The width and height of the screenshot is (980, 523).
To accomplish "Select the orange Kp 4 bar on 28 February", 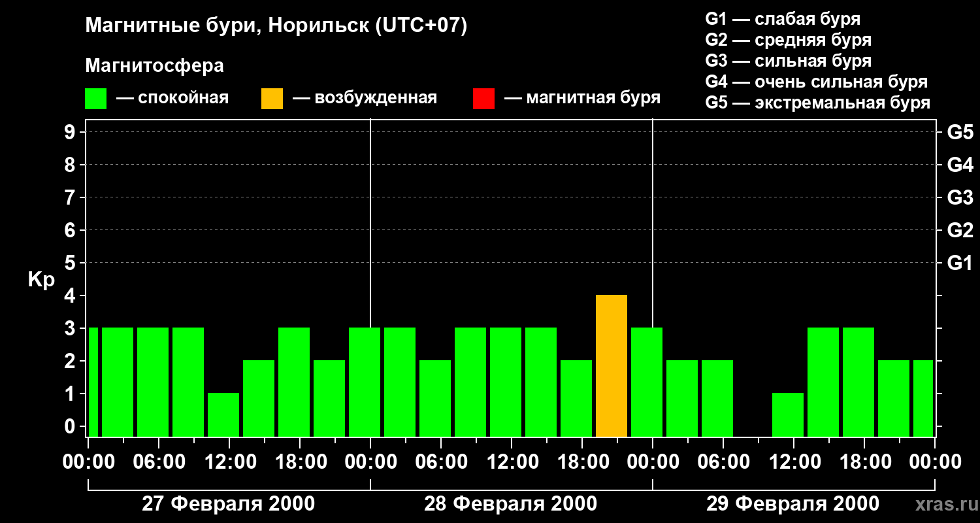I will 612,365.
